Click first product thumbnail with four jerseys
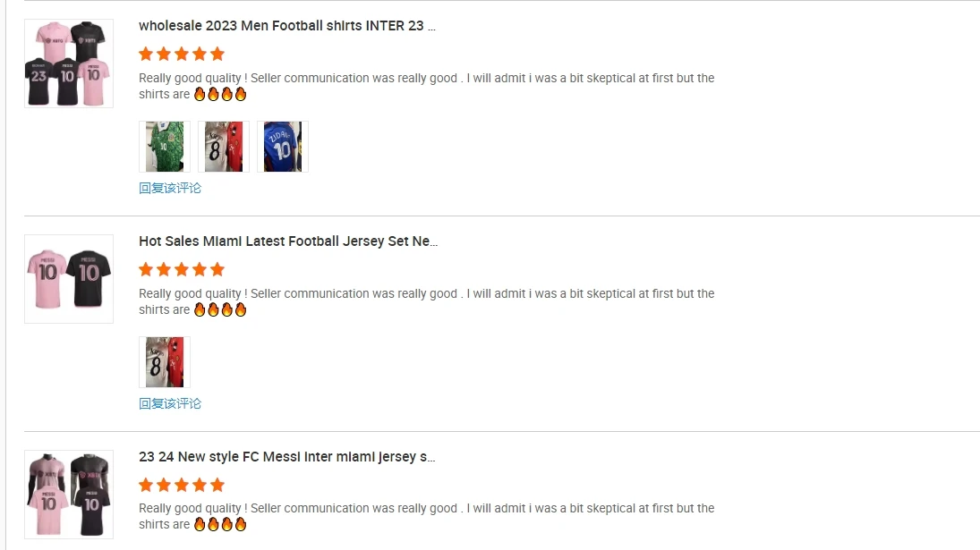Image resolution: width=980 pixels, height=550 pixels. (69, 63)
